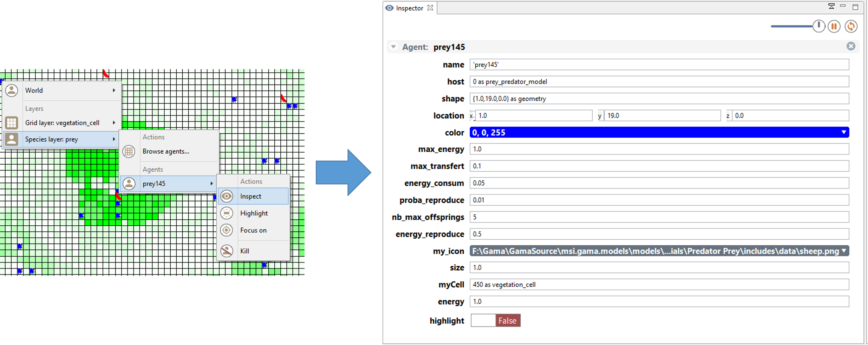Choose Focus on from the actions menu
The image size is (868, 345).
(253, 230)
